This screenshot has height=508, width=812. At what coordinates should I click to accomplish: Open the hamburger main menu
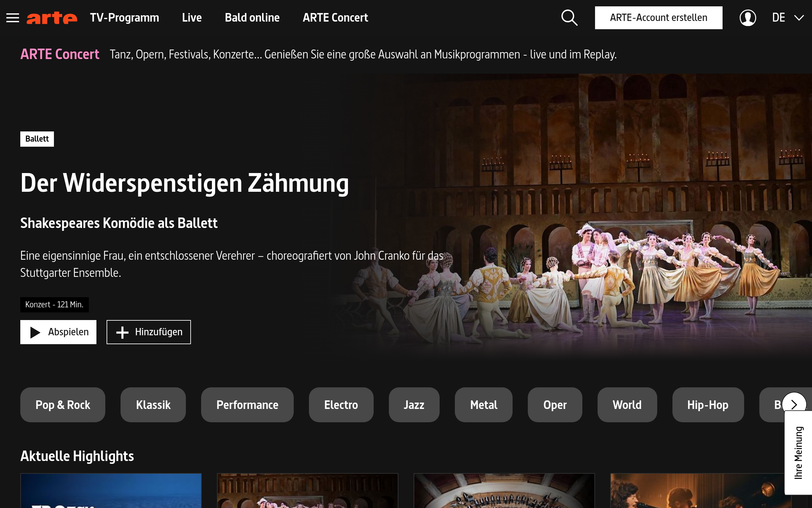(13, 18)
